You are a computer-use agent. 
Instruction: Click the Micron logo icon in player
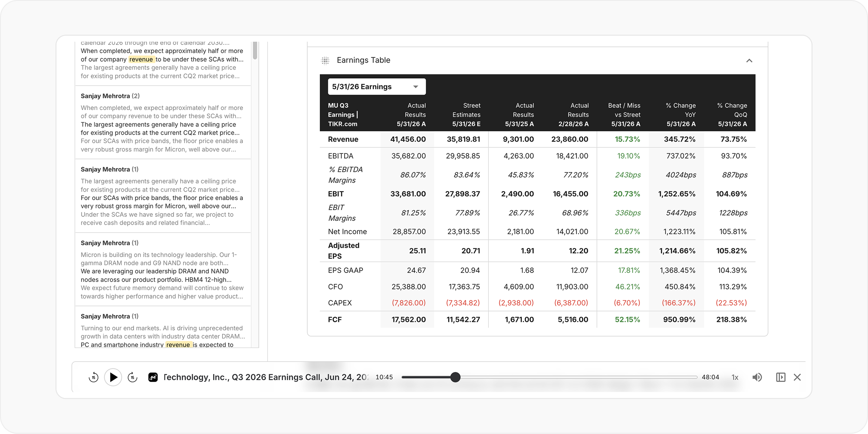153,378
